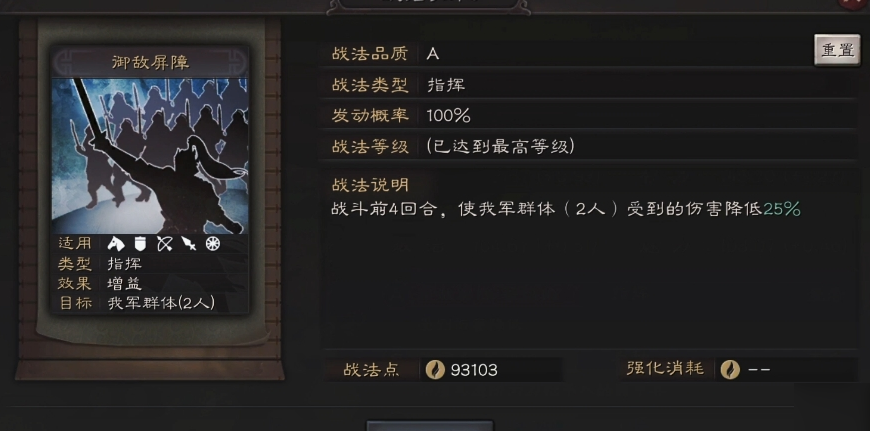Click the 重置 reset button
Screen dimensions: 870x431
pyautogui.click(x=837, y=50)
